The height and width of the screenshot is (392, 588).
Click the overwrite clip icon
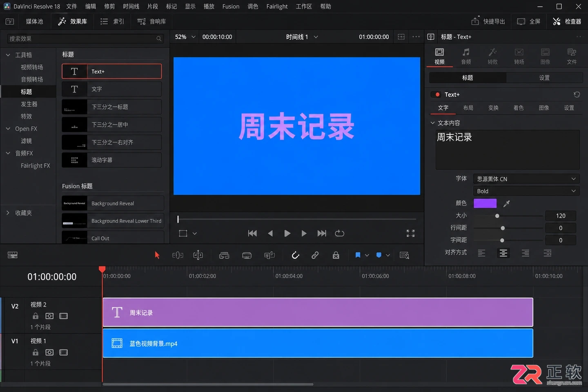pos(247,255)
